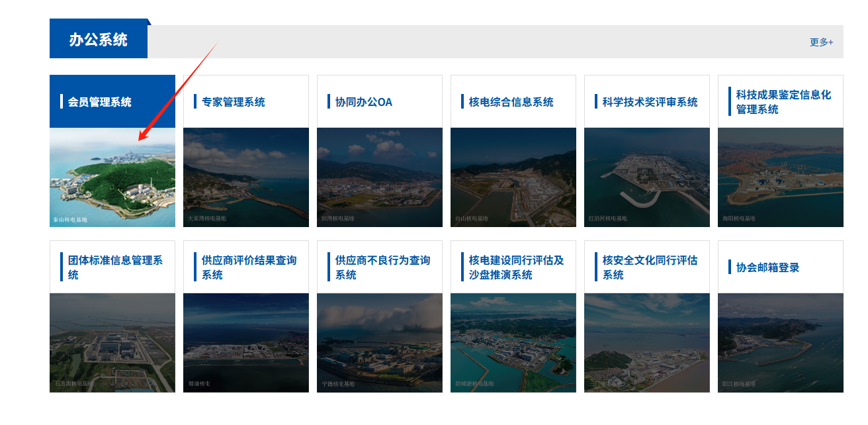Open 核电综合信息系统 title link
The height and width of the screenshot is (425, 868).
(x=511, y=102)
